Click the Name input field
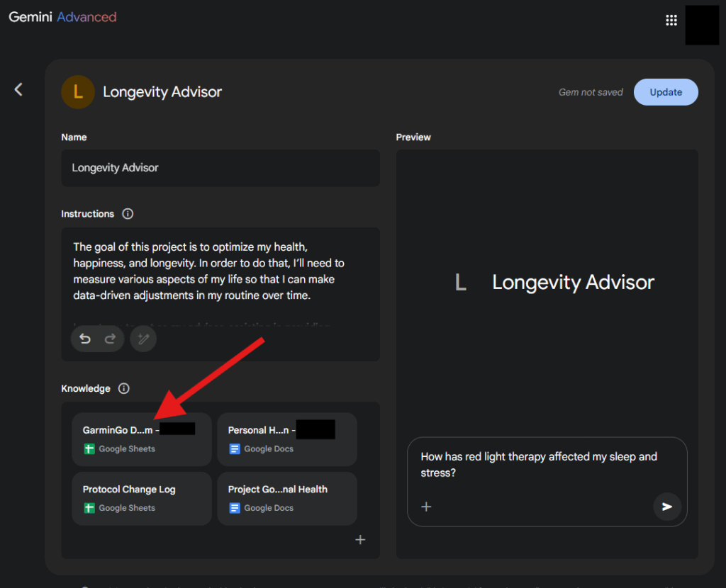Image resolution: width=726 pixels, height=588 pixels. pyautogui.click(x=220, y=168)
